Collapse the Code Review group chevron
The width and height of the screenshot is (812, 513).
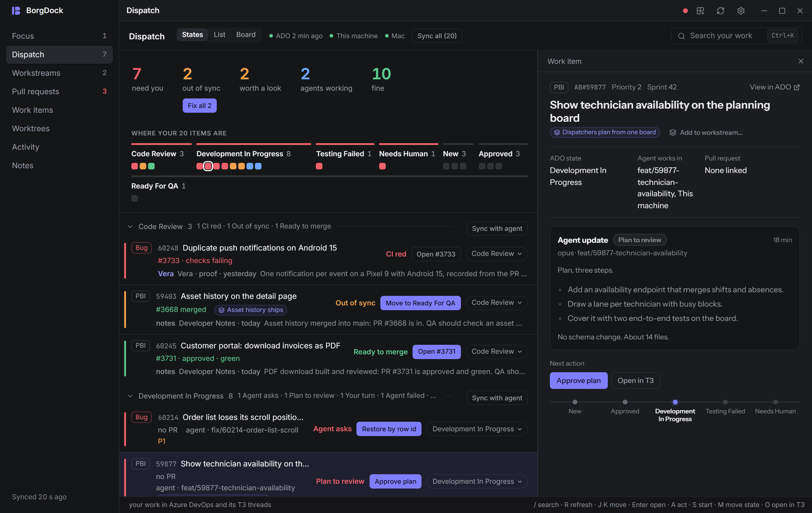click(130, 227)
